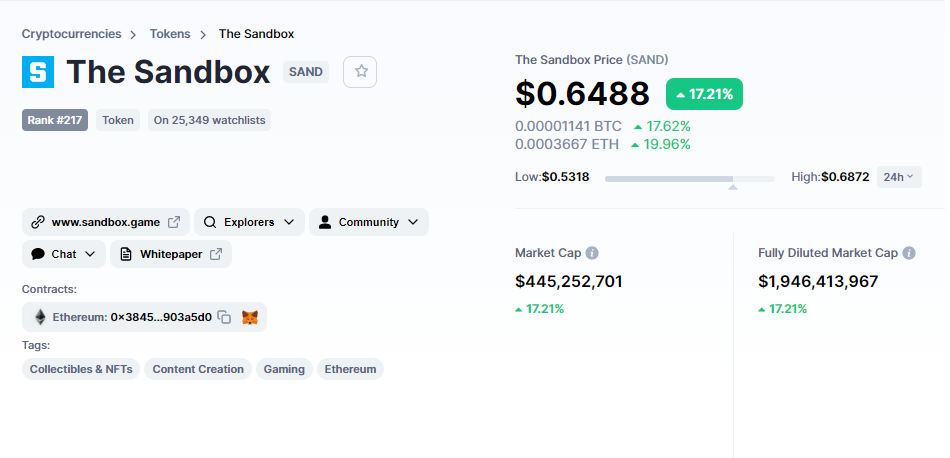Click the Ethereum contract address 0x3845...903a5d0
The image size is (950, 458).
click(x=161, y=317)
